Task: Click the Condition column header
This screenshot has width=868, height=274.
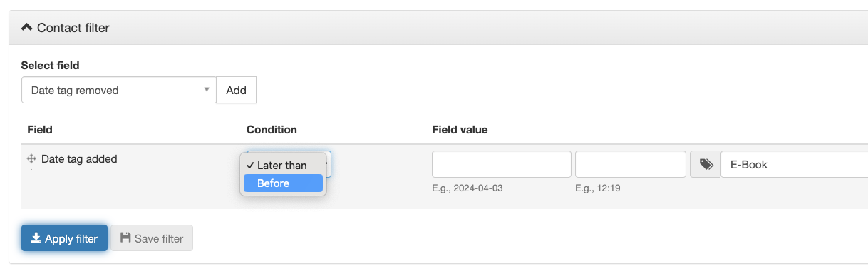Action: [x=272, y=130]
